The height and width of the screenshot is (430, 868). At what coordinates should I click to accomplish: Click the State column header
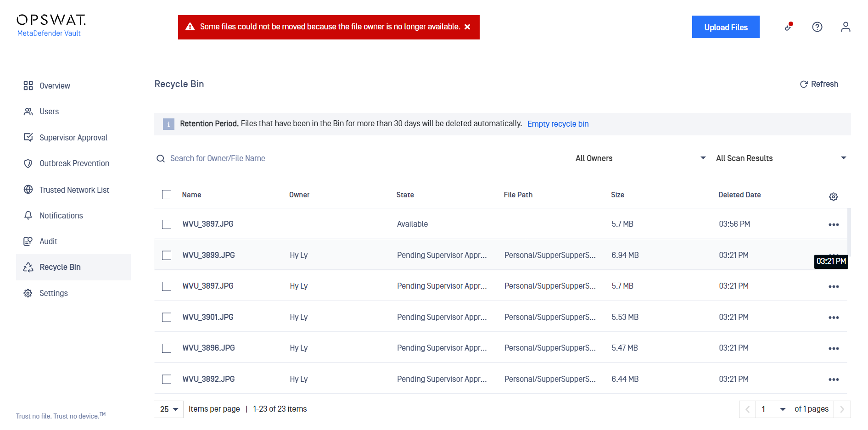[405, 195]
